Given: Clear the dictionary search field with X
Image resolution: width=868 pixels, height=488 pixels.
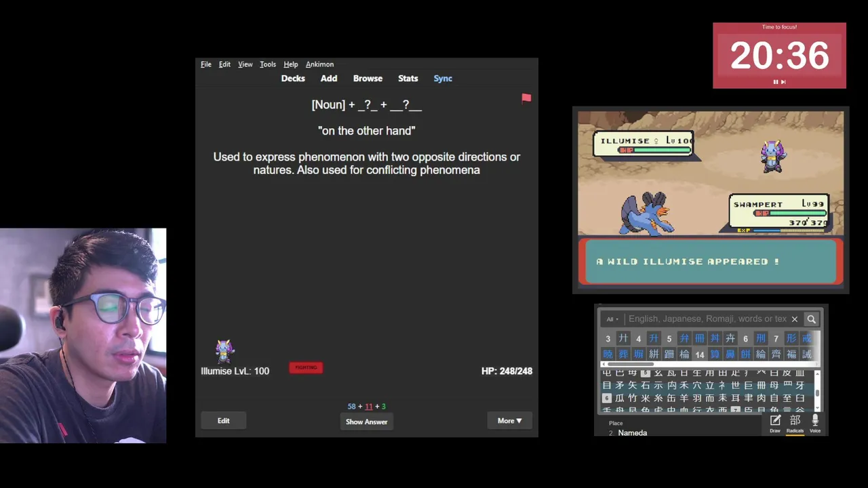Looking at the screenshot, I should pos(794,319).
